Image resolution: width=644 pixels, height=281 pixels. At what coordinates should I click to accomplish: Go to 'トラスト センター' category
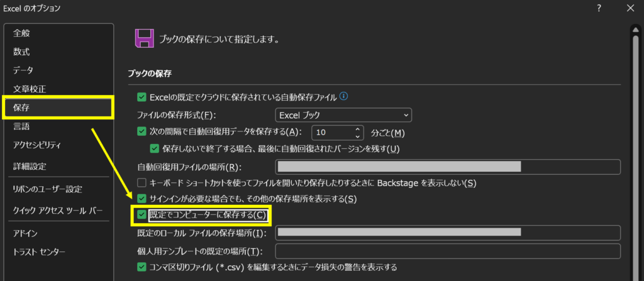coord(39,252)
